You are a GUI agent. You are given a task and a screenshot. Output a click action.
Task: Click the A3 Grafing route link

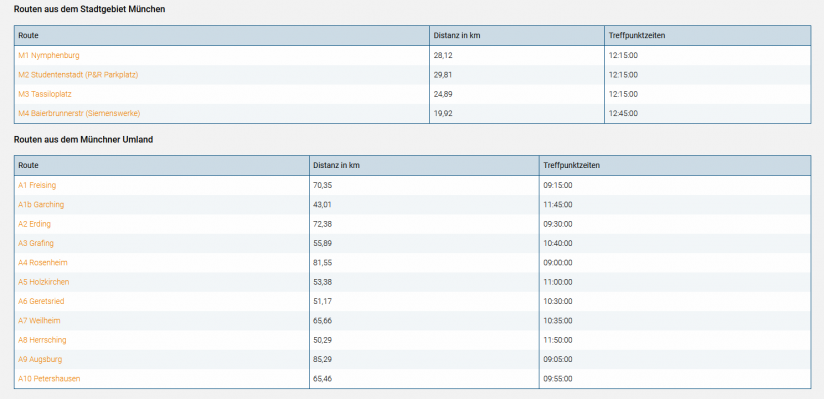(x=36, y=243)
